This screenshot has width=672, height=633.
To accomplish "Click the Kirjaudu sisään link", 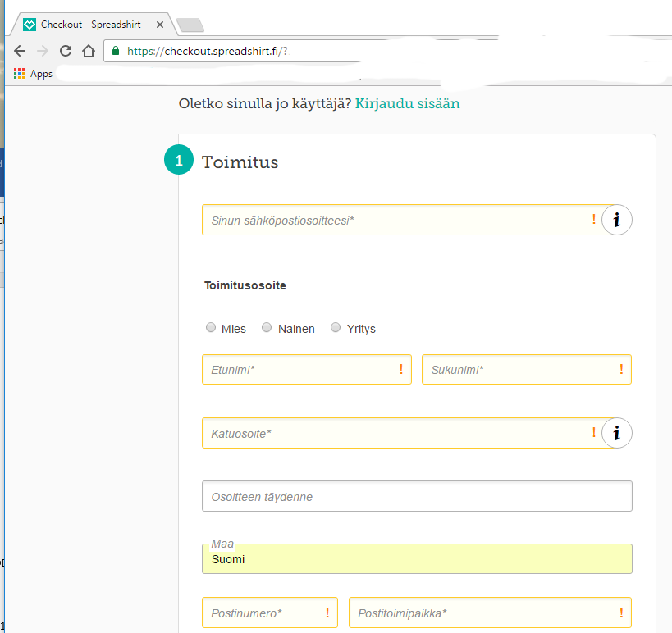I will pyautogui.click(x=407, y=104).
